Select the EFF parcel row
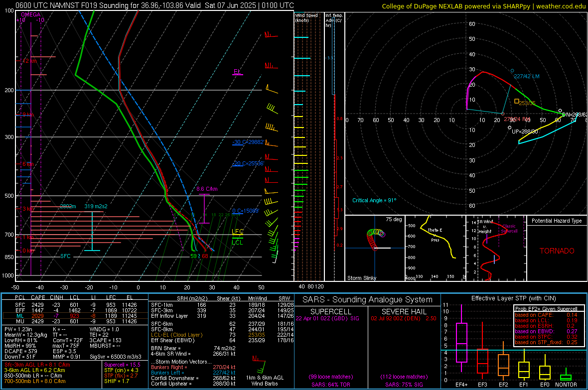588x390 pixels. pos(76,310)
